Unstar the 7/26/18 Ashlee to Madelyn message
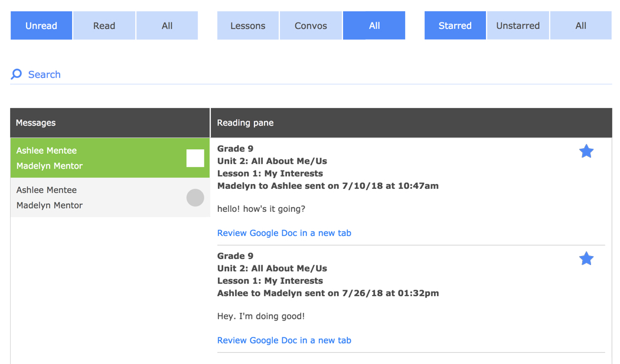 586,259
